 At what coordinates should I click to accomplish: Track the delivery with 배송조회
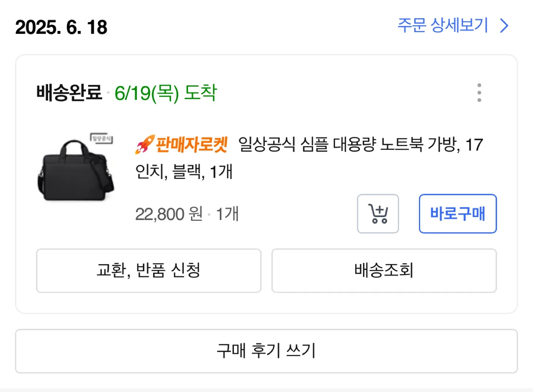384,270
